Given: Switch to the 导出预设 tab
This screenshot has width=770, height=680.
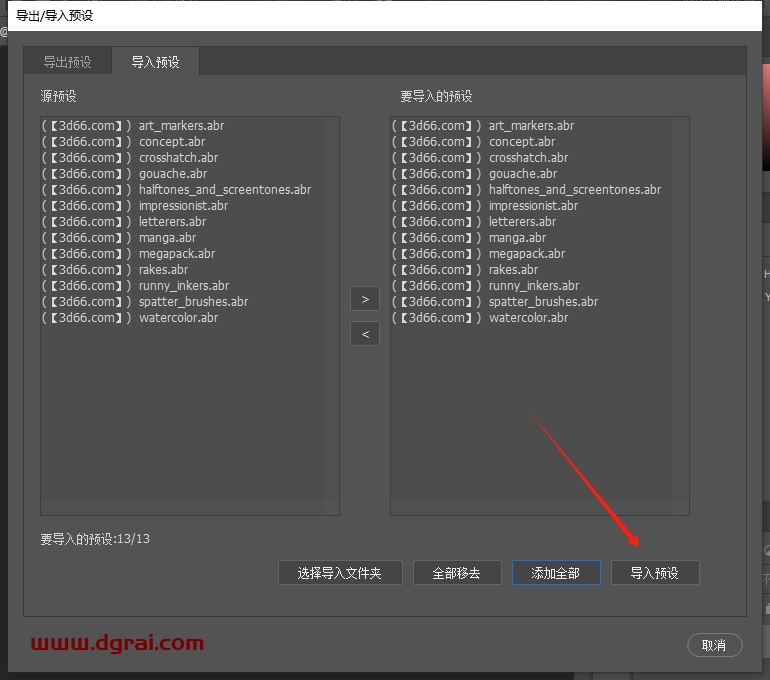Looking at the screenshot, I should point(67,62).
